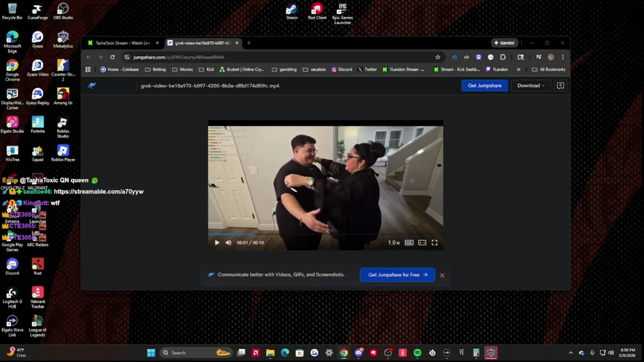Open the League of Legends desktop icon
The image size is (644, 362).
(38, 326)
